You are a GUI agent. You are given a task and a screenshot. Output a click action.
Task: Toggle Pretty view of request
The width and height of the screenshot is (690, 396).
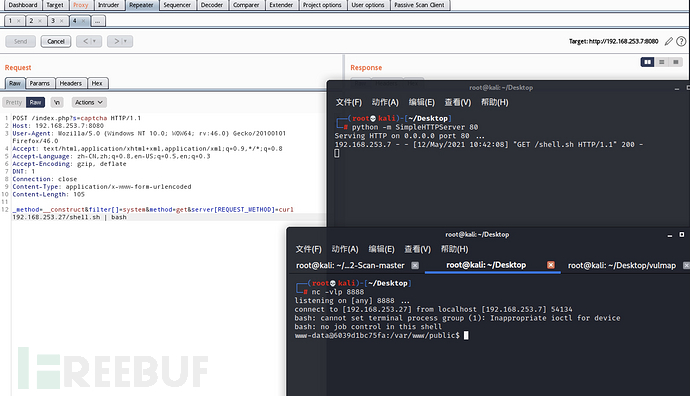pyautogui.click(x=14, y=102)
